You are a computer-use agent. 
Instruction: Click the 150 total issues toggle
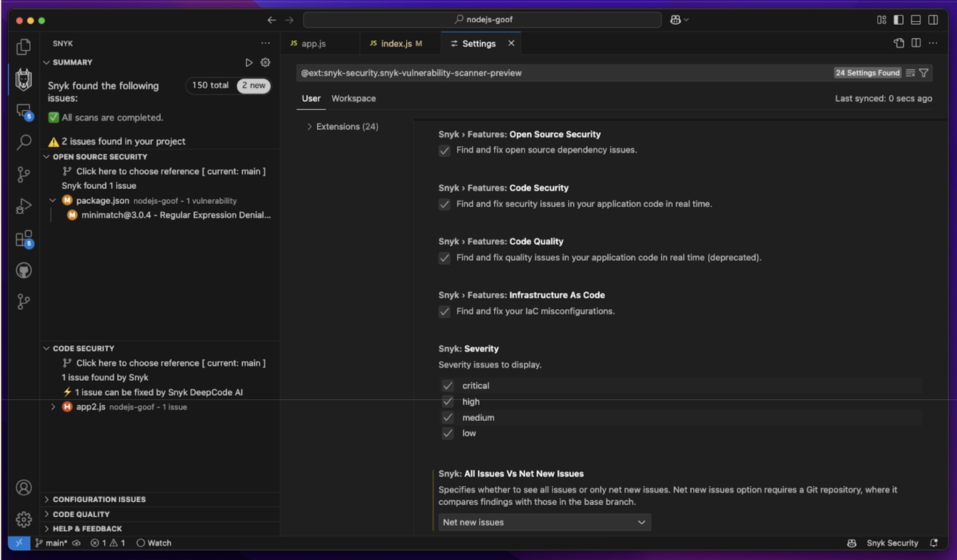(210, 86)
